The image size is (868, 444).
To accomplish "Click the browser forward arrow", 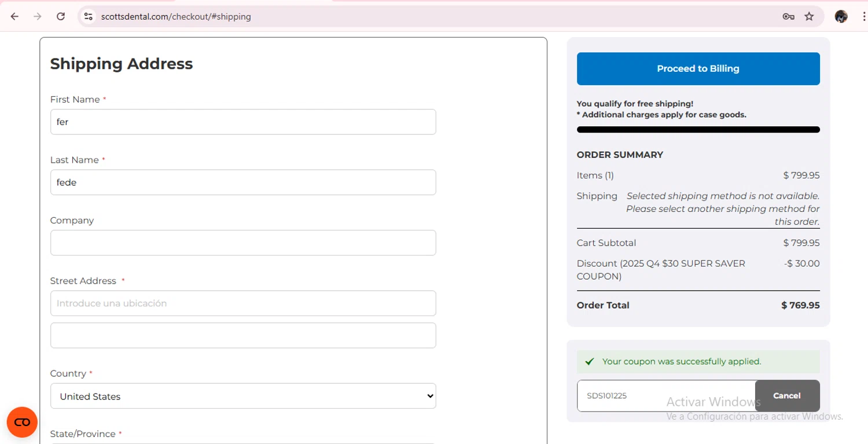I will tap(38, 16).
